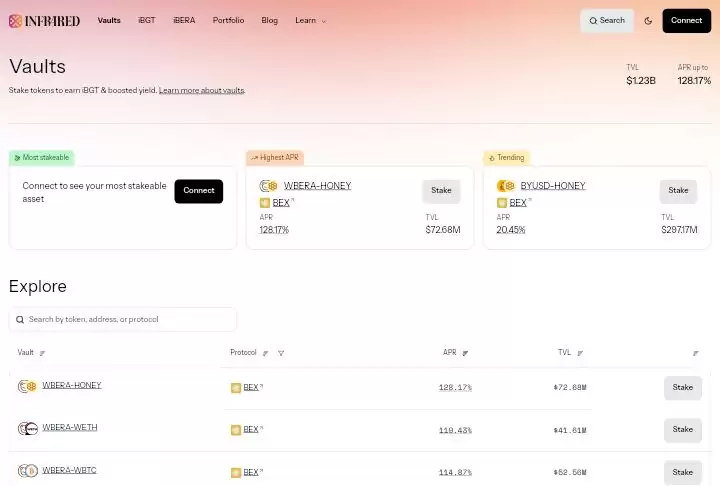Open the iBERA nav item
The image size is (720, 486).
click(x=184, y=20)
